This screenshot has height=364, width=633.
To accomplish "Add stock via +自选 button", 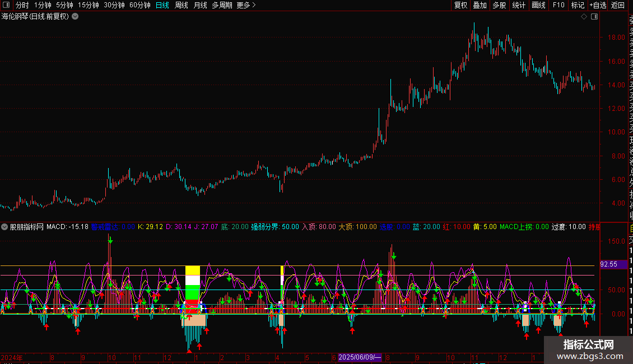I will pyautogui.click(x=598, y=5).
